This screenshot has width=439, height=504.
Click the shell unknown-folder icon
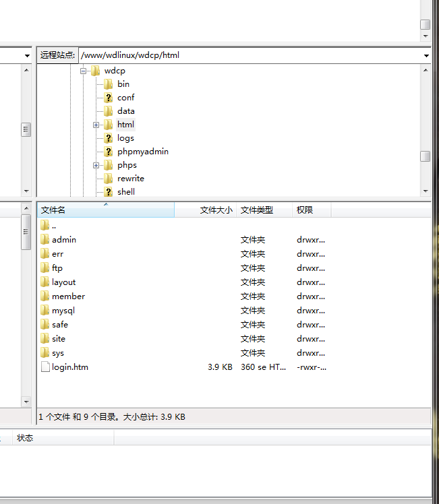(x=109, y=192)
